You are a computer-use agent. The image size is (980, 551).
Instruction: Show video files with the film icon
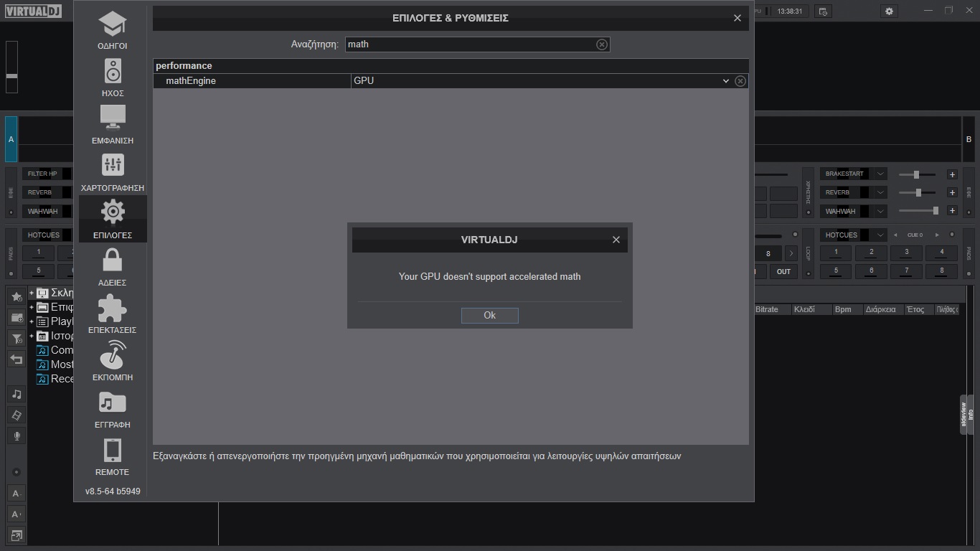[x=17, y=415]
